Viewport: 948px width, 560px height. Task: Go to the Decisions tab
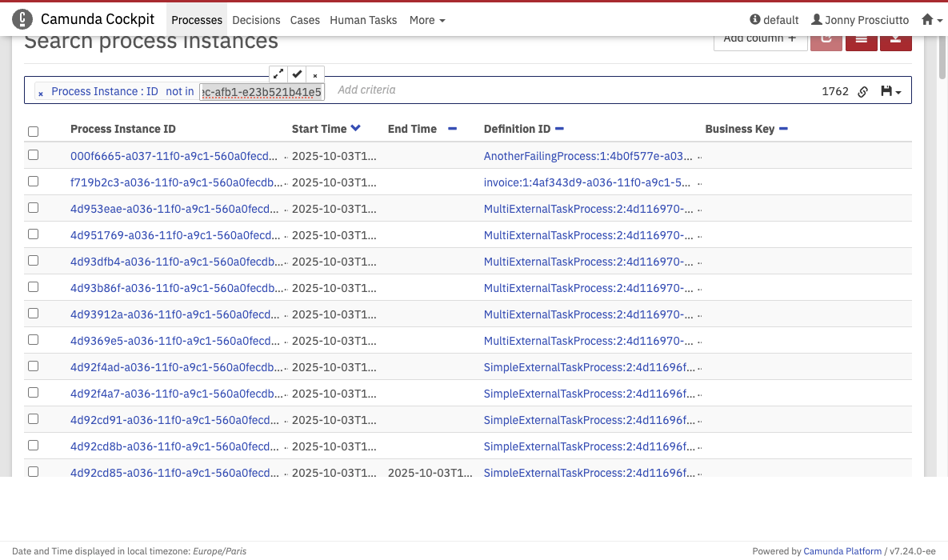coord(256,20)
